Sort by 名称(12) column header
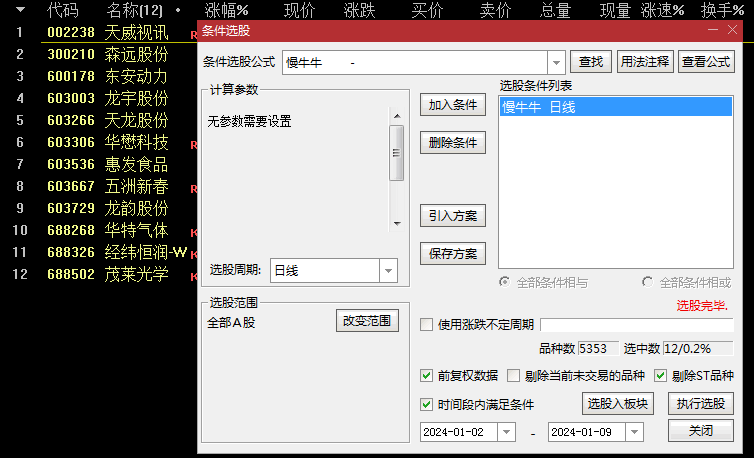 click(x=135, y=10)
